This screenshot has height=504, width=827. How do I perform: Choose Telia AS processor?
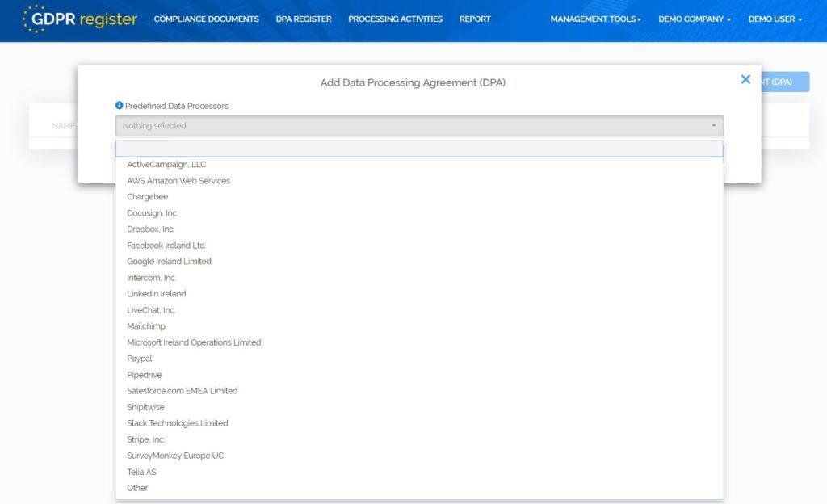419,472
